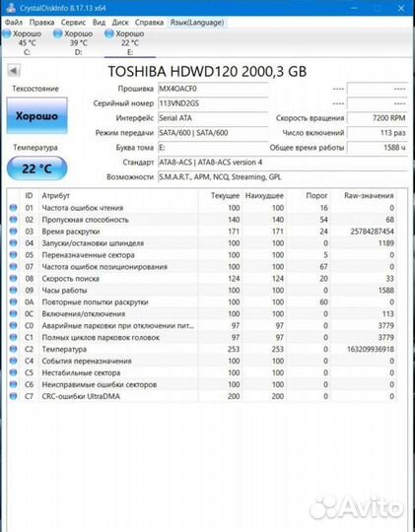Click the TOSHIBA HDWD120 2000,3 GB title

(207, 71)
